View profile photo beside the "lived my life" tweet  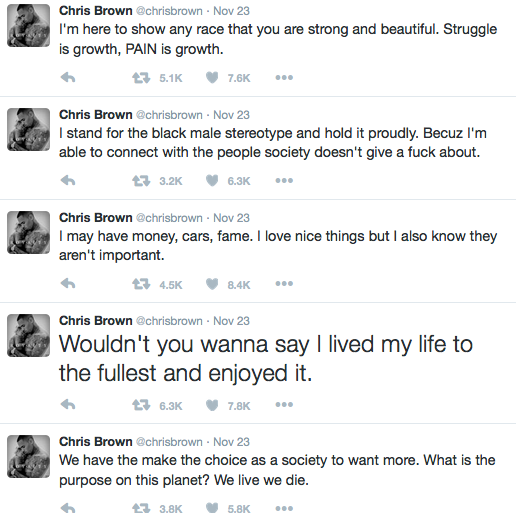tap(28, 335)
